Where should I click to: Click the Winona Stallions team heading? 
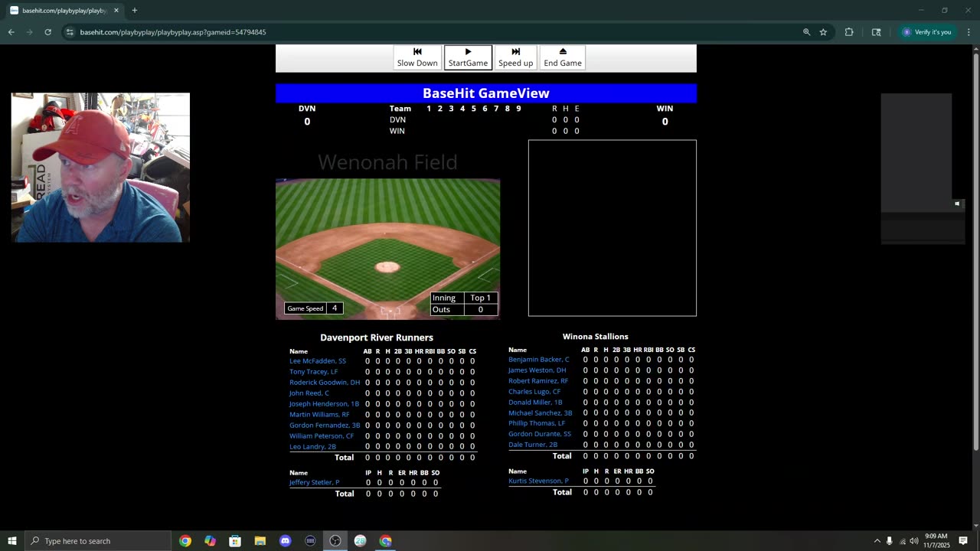tap(596, 337)
